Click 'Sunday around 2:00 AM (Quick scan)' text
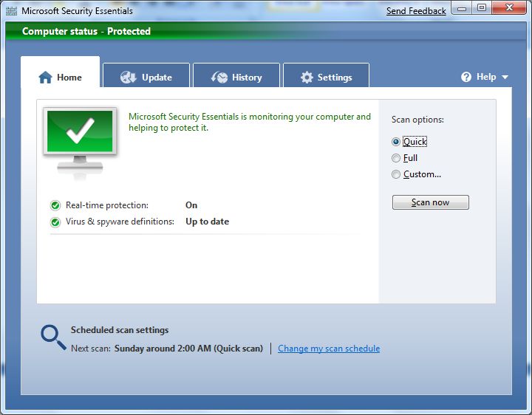 coord(188,349)
